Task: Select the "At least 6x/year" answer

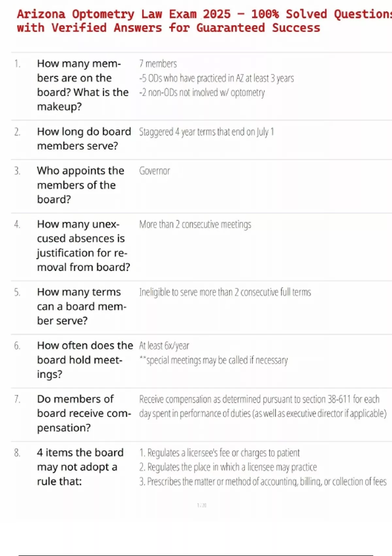Action: (164, 346)
